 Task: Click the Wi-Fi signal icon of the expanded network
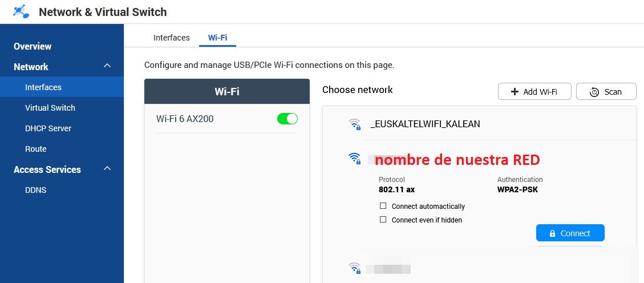coord(354,158)
